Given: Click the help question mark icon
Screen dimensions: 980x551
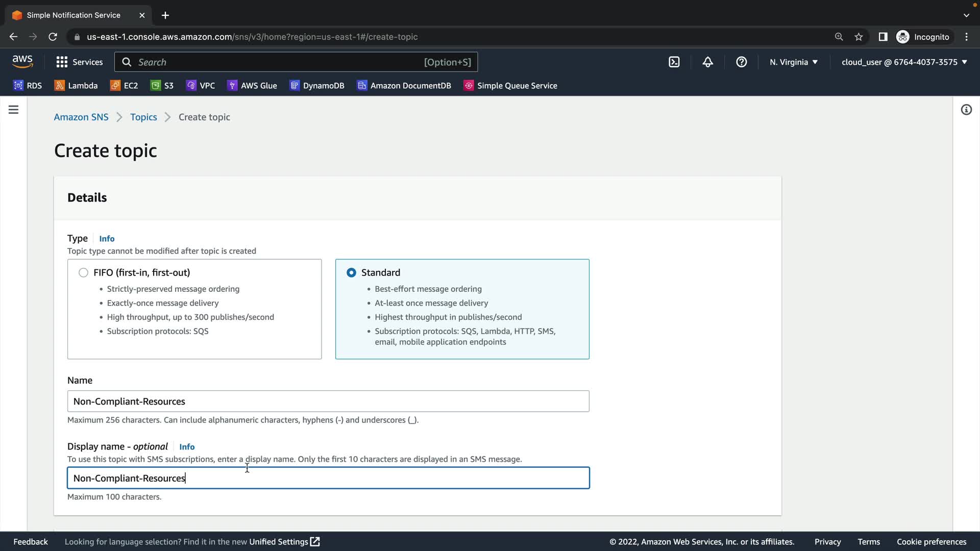Looking at the screenshot, I should [x=741, y=62].
